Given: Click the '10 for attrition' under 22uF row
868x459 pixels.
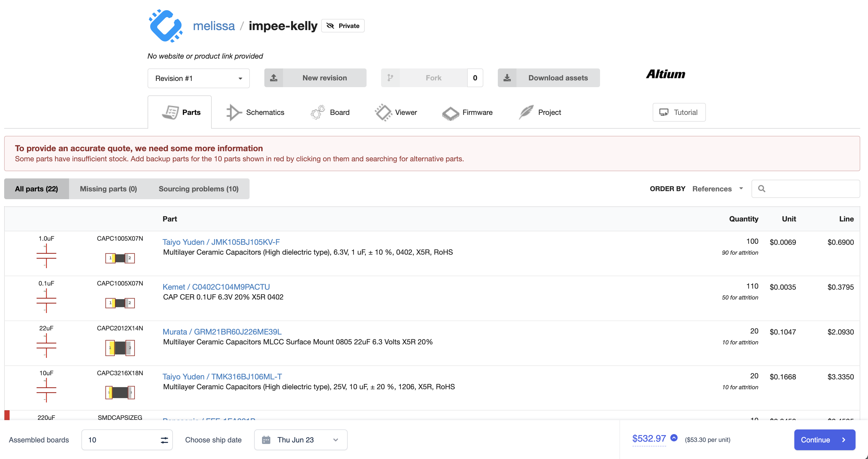Looking at the screenshot, I should point(740,342).
